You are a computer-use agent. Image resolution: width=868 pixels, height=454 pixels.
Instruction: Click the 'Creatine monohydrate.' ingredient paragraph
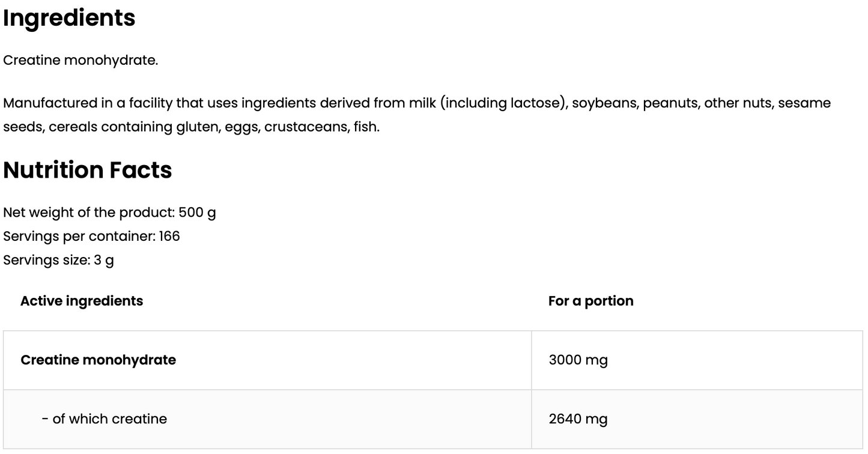coord(80,61)
